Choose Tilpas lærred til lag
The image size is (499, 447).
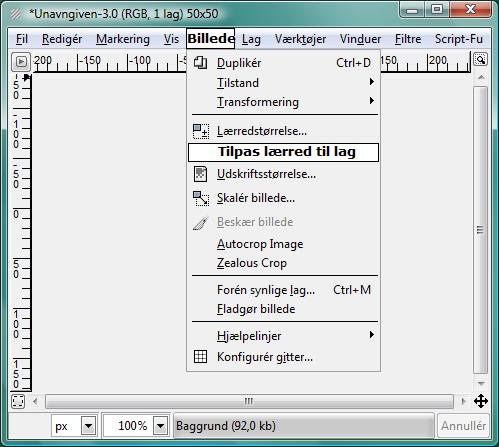point(283,152)
